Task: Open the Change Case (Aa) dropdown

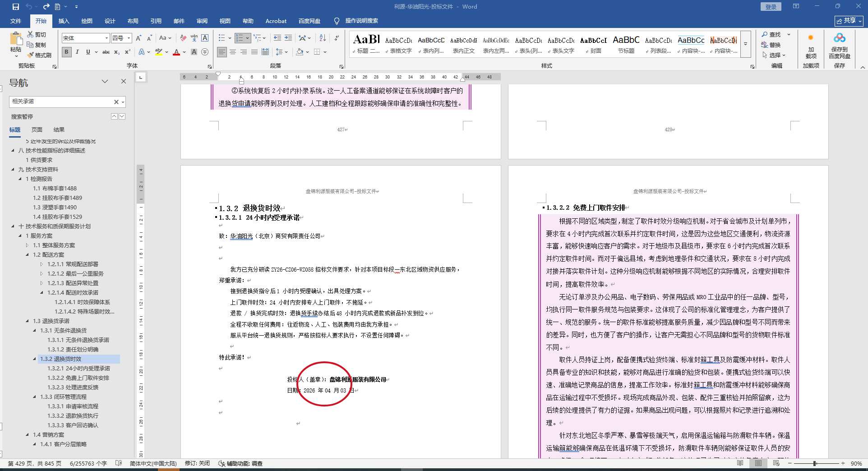Action: pos(165,38)
